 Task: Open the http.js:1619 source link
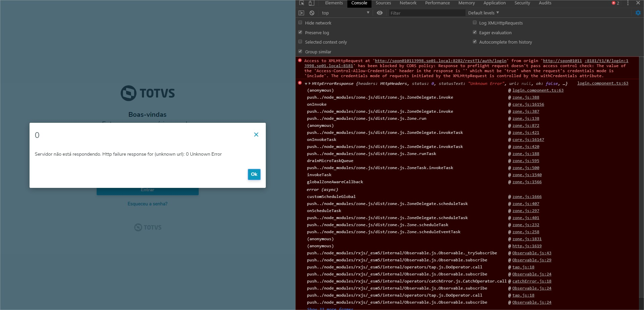(527, 246)
